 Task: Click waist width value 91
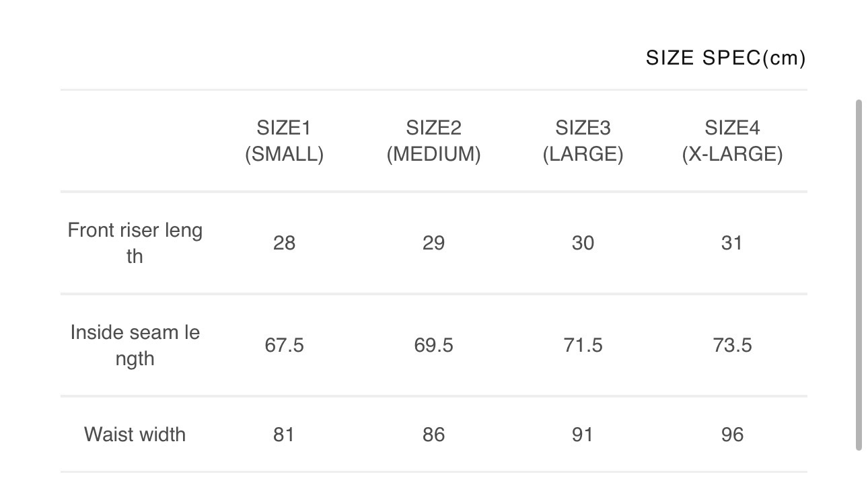(x=583, y=434)
